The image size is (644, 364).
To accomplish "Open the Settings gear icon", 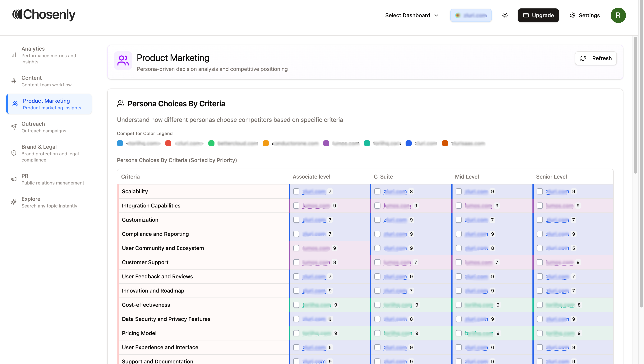I will [x=573, y=15].
